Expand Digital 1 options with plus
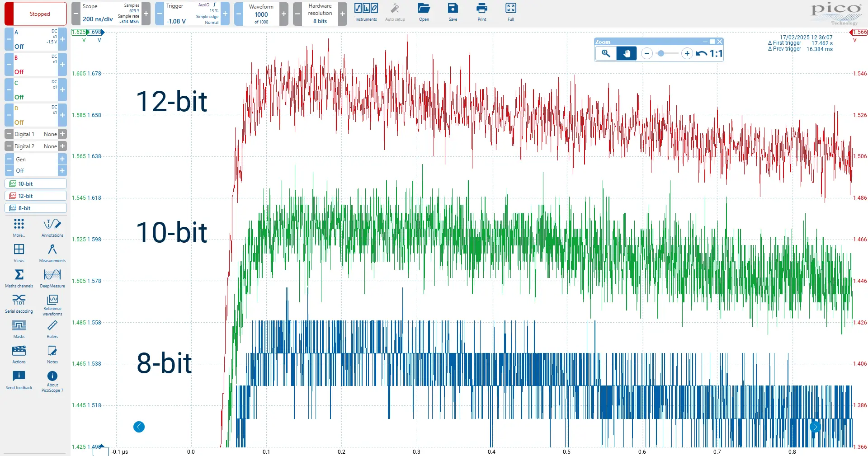The image size is (868, 456). tap(62, 134)
